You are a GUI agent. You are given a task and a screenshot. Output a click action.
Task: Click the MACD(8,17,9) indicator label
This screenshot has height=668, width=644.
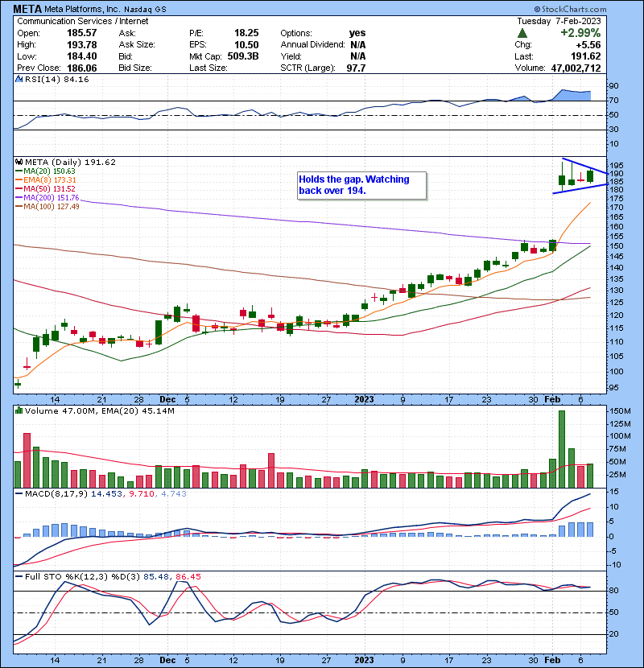(x=56, y=494)
